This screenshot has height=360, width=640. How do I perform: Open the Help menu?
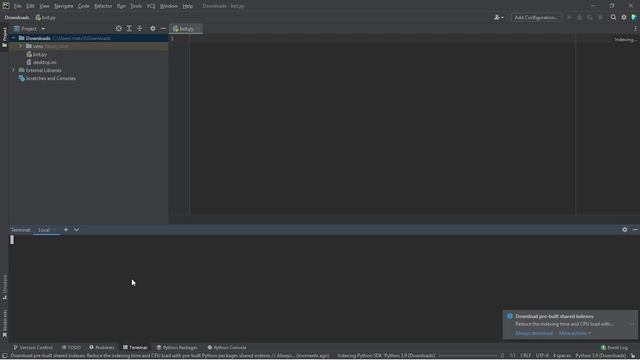[x=188, y=6]
